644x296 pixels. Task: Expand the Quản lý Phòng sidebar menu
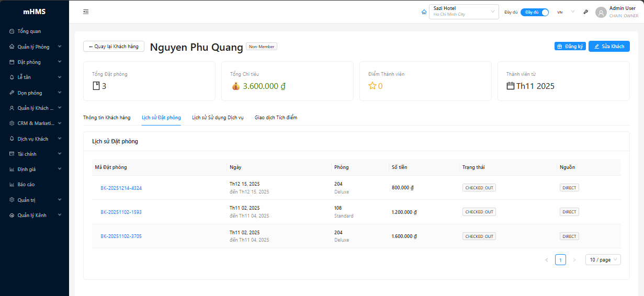pyautogui.click(x=35, y=47)
